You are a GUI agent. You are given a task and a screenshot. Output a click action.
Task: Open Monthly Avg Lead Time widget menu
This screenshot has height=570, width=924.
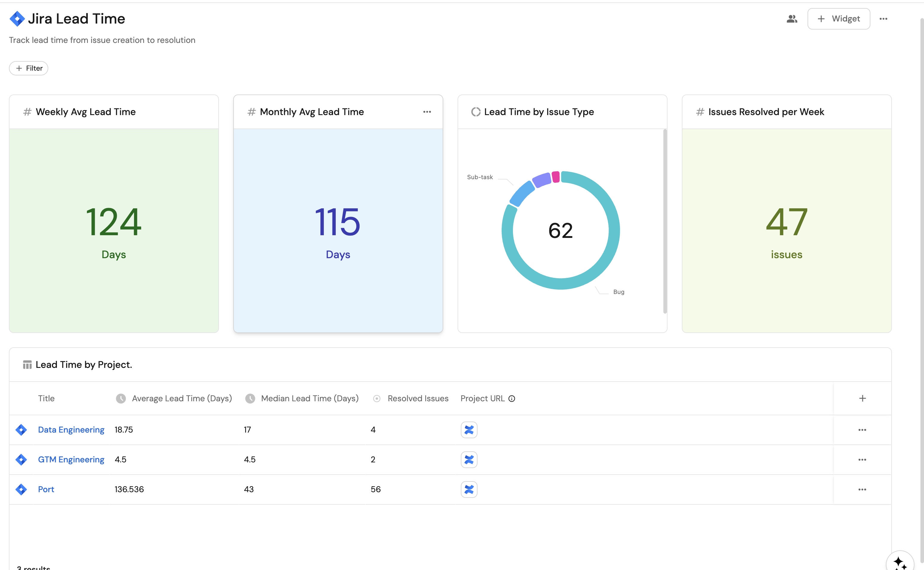click(427, 112)
